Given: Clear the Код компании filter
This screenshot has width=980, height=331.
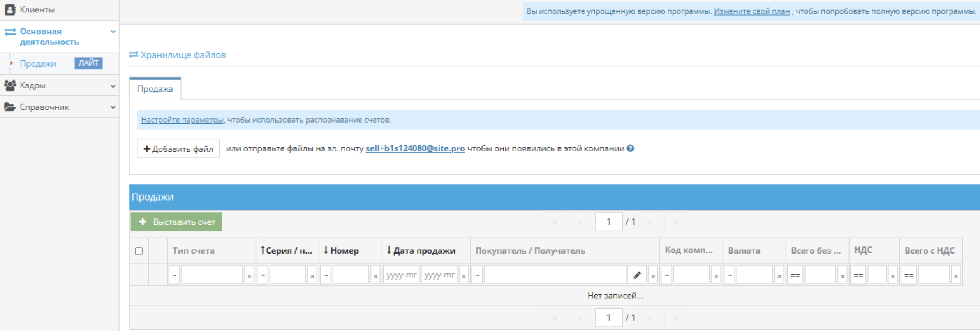Looking at the screenshot, I should 716,276.
